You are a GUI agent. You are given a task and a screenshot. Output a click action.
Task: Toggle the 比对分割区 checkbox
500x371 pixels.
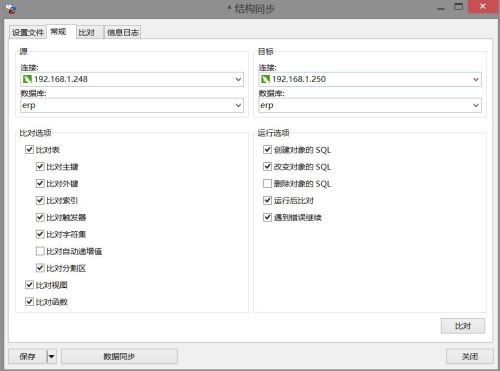(40, 268)
